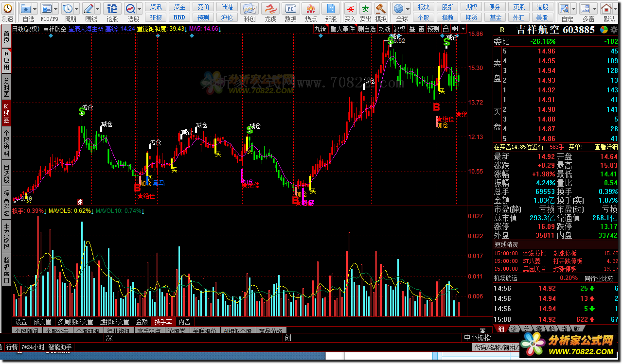Screen dimensions: 623x364
Task: Open the chart toolbar down-arrow menu
Action: (463, 29)
